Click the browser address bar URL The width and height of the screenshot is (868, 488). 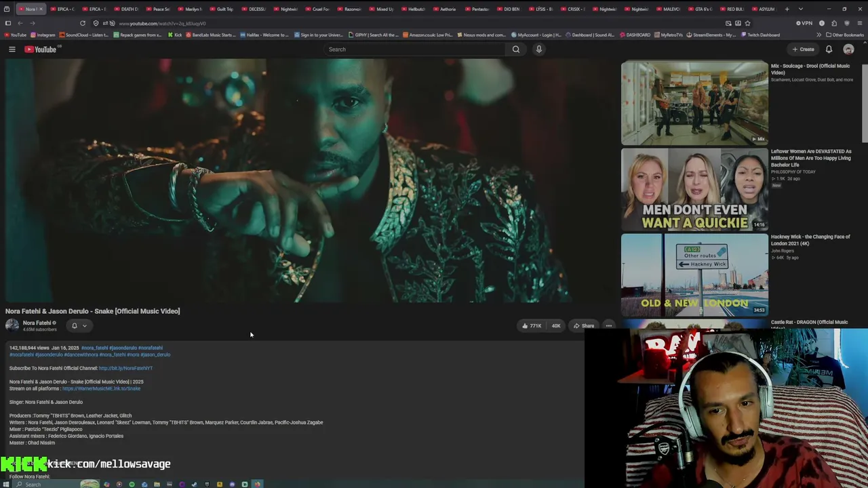(x=162, y=23)
